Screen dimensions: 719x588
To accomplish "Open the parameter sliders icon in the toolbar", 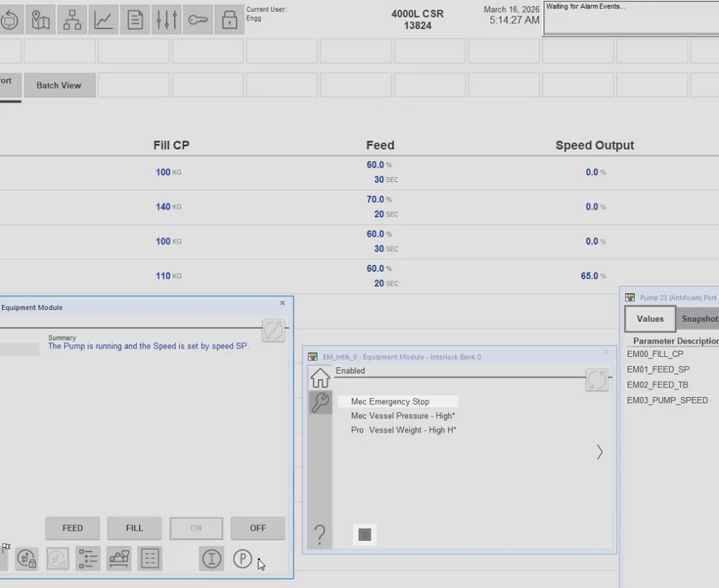I will point(167,19).
